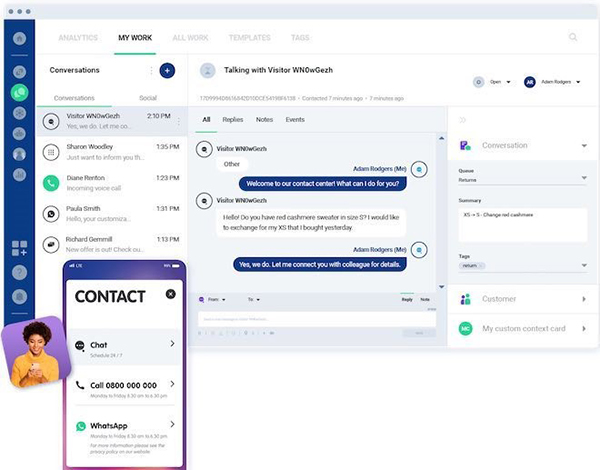Collapse the right panel with double chevron
Image resolution: width=600 pixels, height=470 pixels.
click(462, 120)
